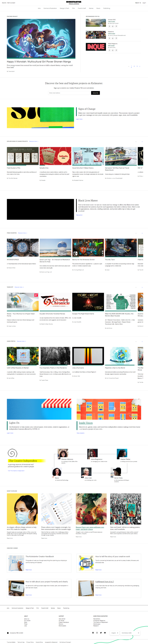Open Newsletters link in footer
Image resolution: width=148 pixels, height=644 pixels.
[x=97, y=619]
